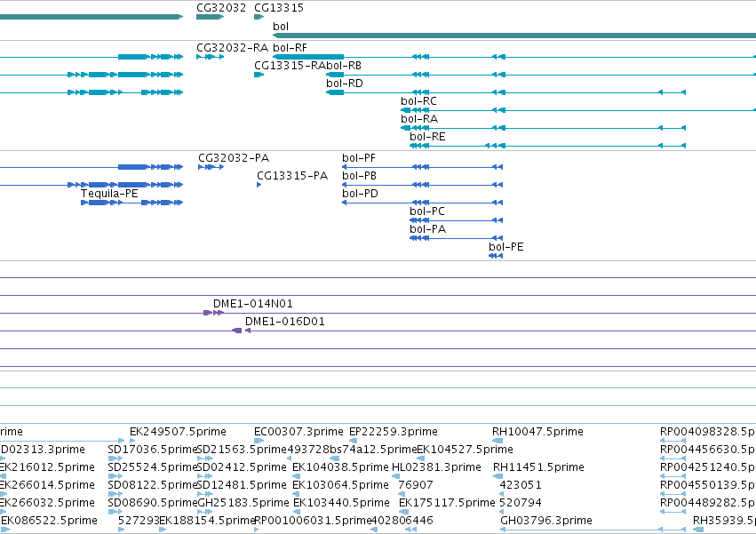This screenshot has width=756, height=534.
Task: Click the 520794 feature label
Action: coord(521,503)
